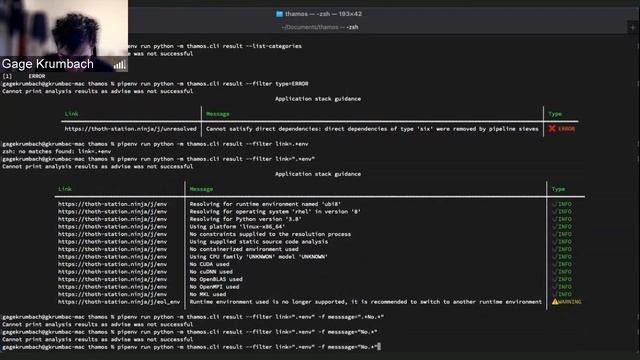Click the command ending '--filter type=ERROR'

click(155, 84)
